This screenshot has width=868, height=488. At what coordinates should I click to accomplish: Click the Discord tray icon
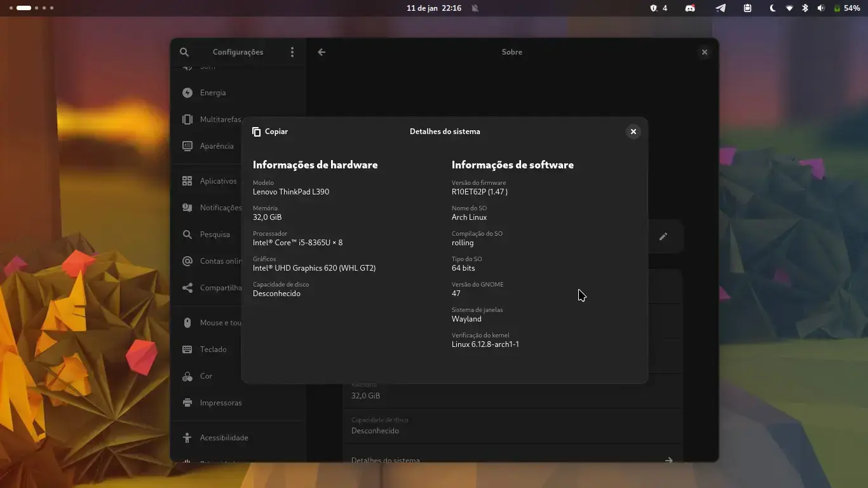click(690, 8)
